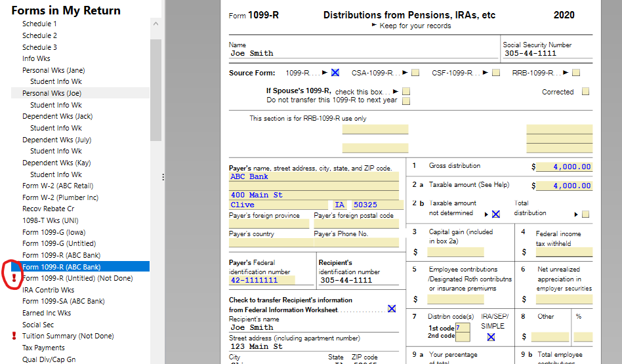Open Form 1099-G (Iowa)

(x=54, y=232)
